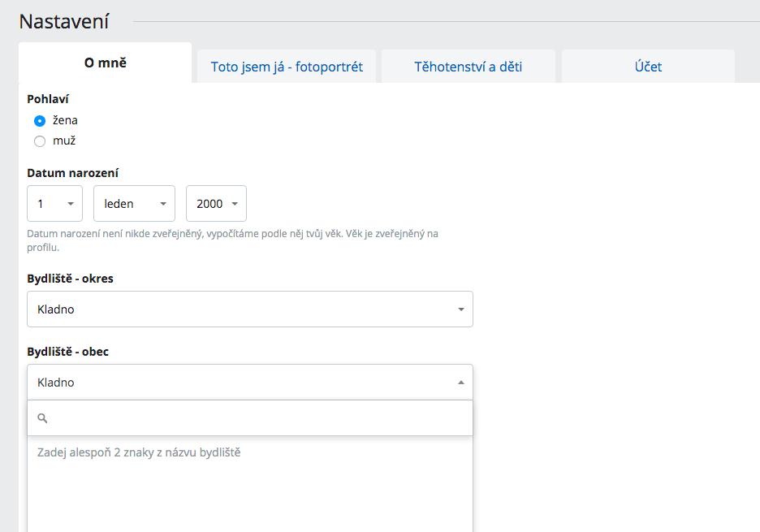Click the down arrow in the okres field
Screen dimensions: 760x532
[x=460, y=309]
